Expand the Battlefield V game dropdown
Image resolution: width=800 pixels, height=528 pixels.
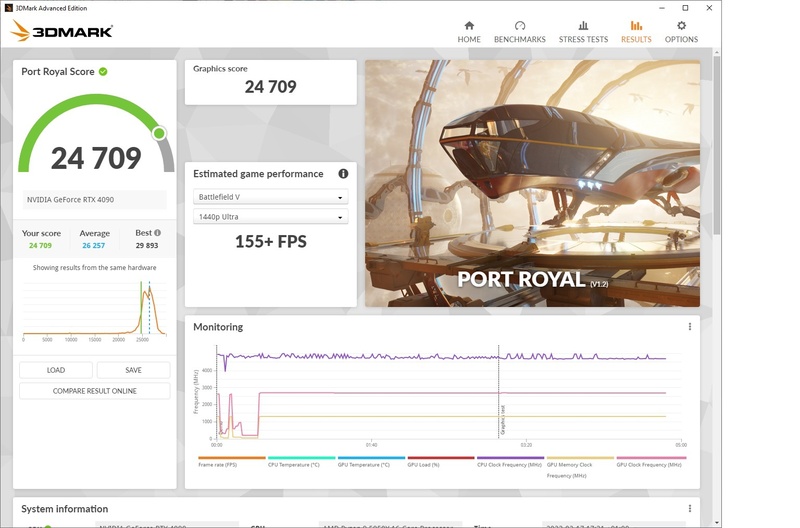pos(270,197)
